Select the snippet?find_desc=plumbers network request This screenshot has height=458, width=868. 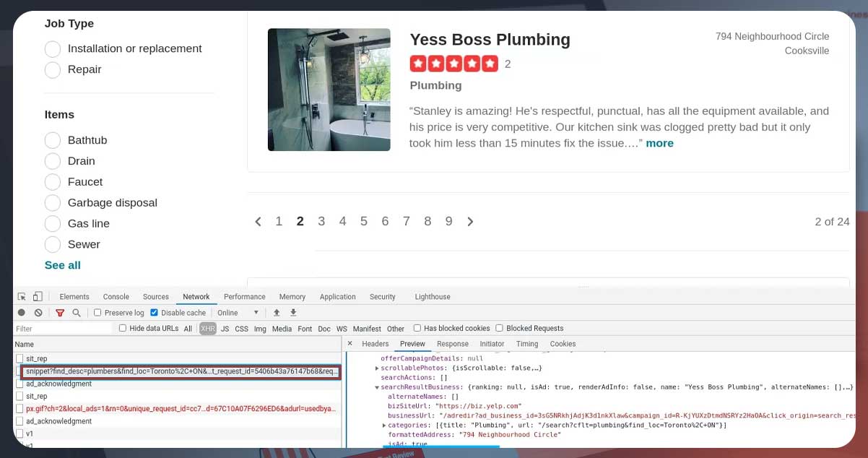tap(181, 371)
